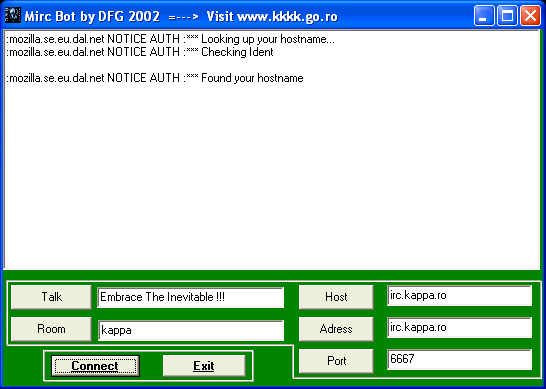Click the Room button
This screenshot has height=389, width=546.
point(51,329)
